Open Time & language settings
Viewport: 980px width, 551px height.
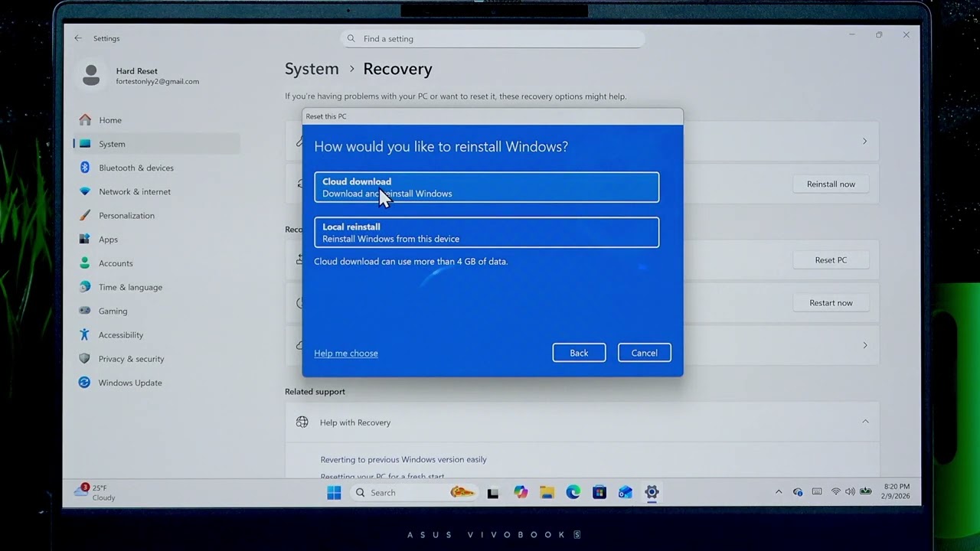tap(157, 287)
